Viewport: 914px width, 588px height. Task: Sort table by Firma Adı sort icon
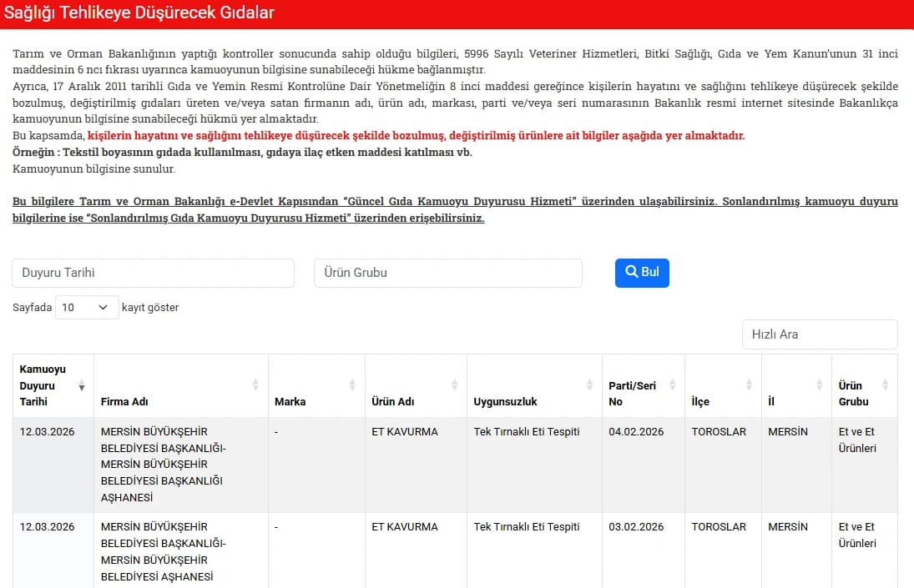255,384
